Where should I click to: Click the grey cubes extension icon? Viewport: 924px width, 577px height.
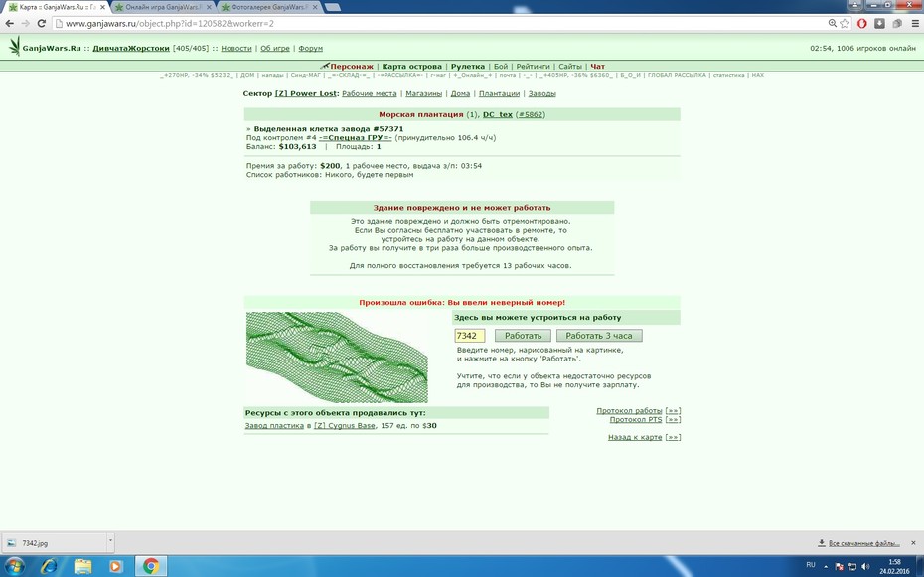897,24
